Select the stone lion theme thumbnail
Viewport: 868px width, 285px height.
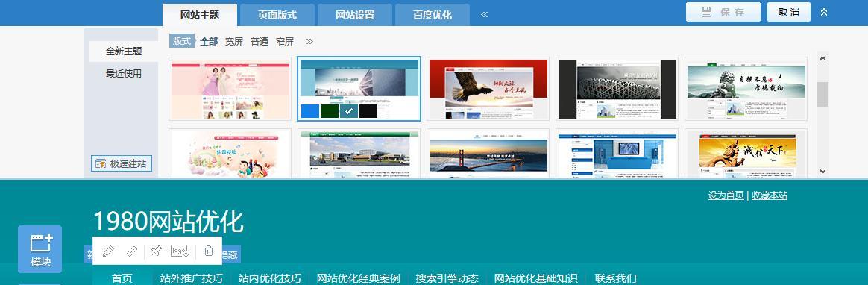click(746, 89)
